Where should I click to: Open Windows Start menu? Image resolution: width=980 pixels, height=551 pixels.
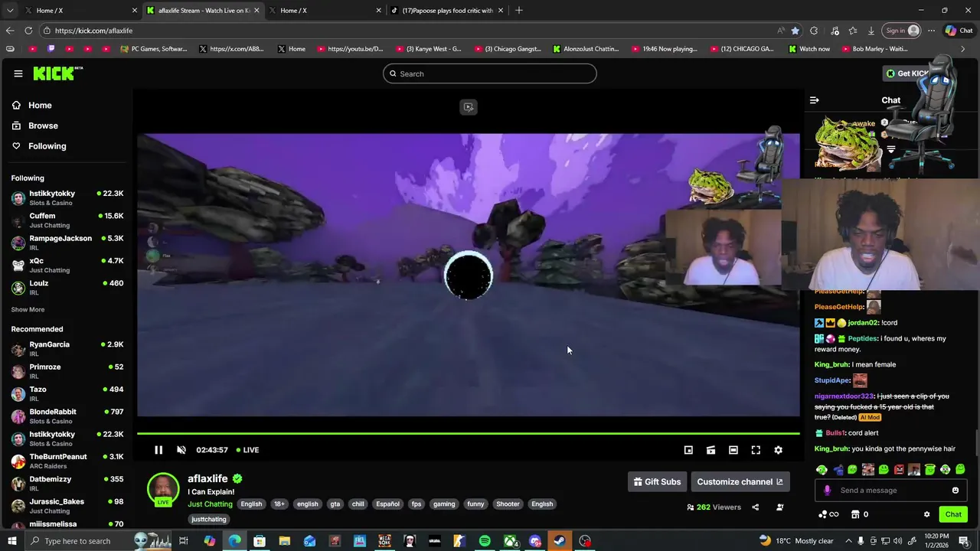click(11, 541)
